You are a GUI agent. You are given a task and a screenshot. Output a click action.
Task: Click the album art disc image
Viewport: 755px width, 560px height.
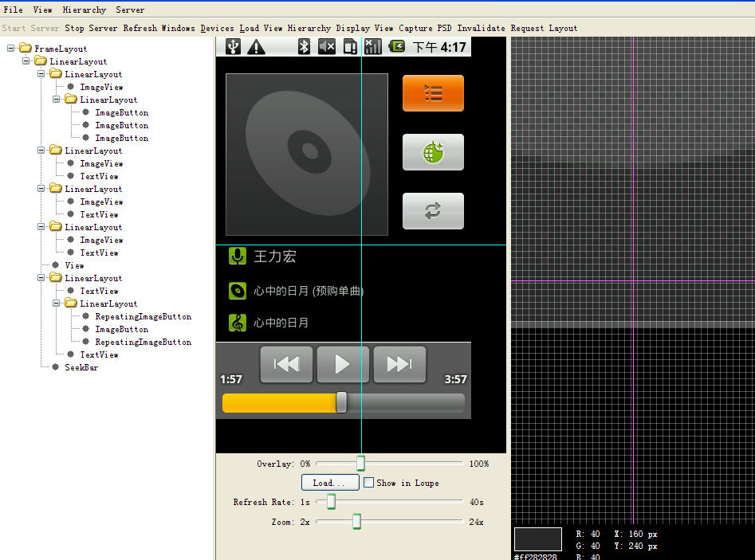click(x=307, y=155)
